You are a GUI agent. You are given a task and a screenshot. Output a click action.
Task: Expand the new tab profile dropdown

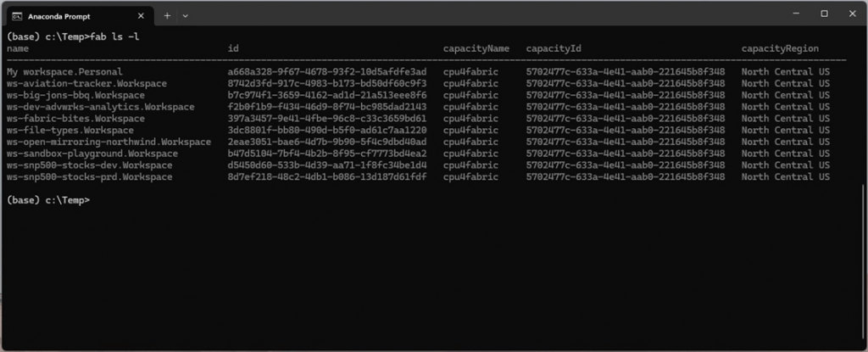tap(185, 14)
